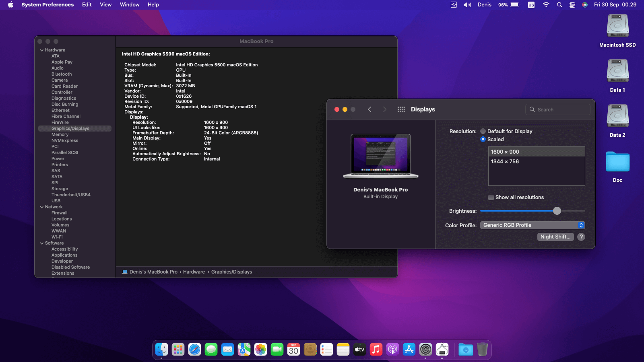Open Spotlight search in menu bar
Screen dimensions: 644x362
559,5
